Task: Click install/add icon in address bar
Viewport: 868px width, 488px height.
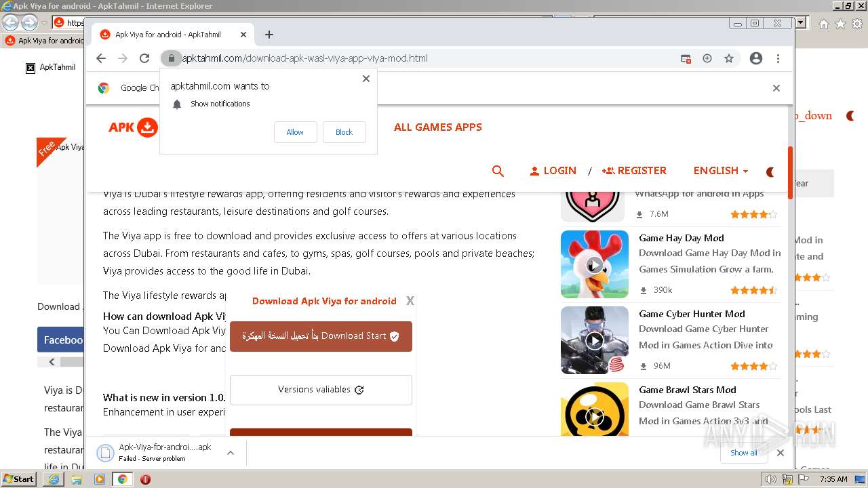Action: point(707,58)
